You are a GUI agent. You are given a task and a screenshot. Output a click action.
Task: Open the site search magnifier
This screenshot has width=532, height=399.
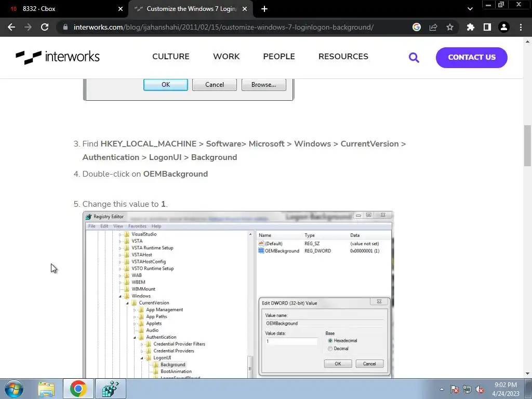click(x=414, y=57)
